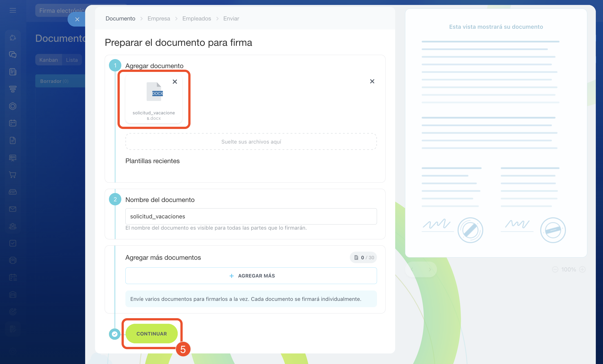The width and height of the screenshot is (603, 364).
Task: Close the slider panel with blue X
Action: [77, 19]
